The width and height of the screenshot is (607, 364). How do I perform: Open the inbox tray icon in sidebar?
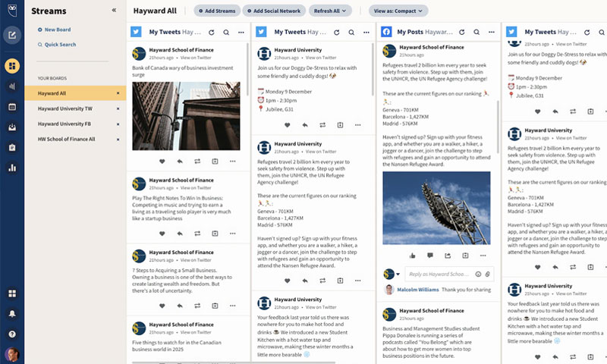click(x=12, y=127)
